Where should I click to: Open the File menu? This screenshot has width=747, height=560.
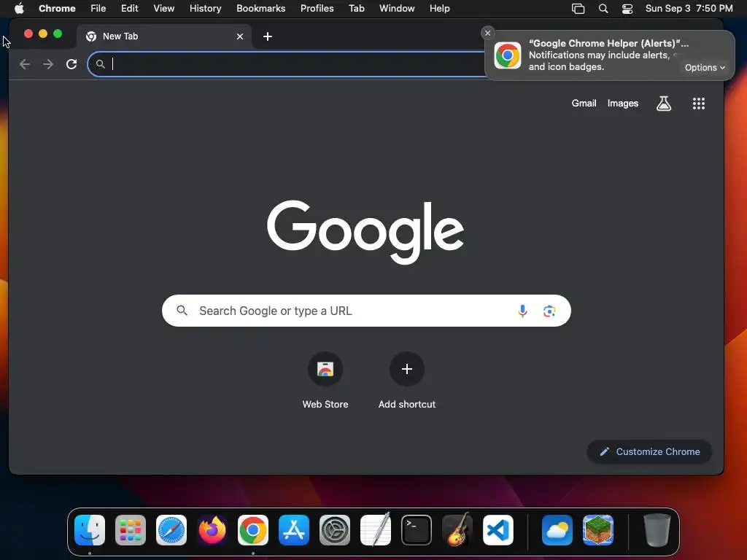coord(98,9)
